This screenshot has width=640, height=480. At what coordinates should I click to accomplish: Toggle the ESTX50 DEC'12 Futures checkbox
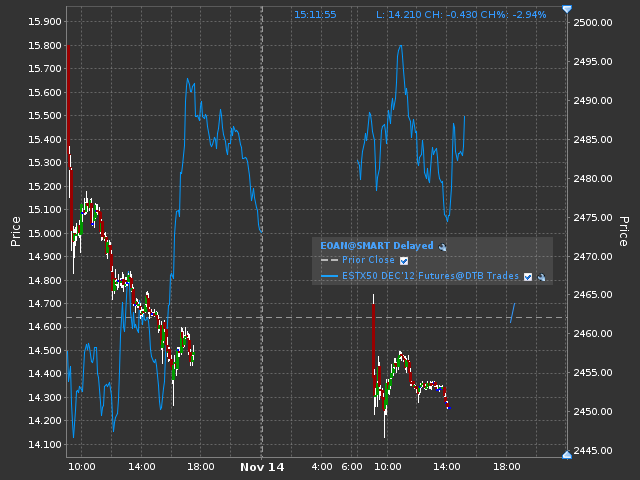(528, 277)
